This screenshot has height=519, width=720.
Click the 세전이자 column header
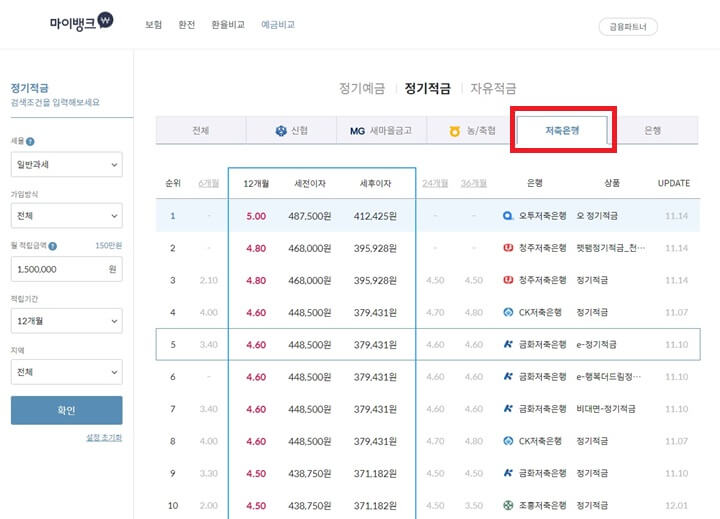310,184
